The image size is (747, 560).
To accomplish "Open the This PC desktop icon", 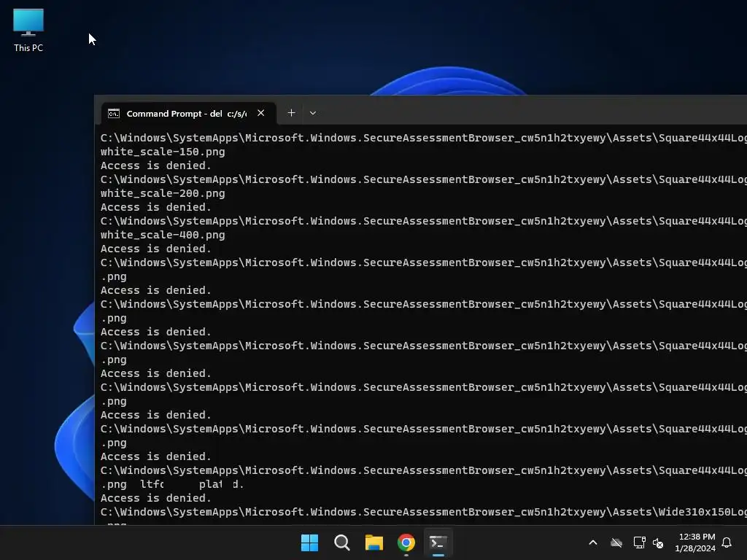I will click(28, 30).
